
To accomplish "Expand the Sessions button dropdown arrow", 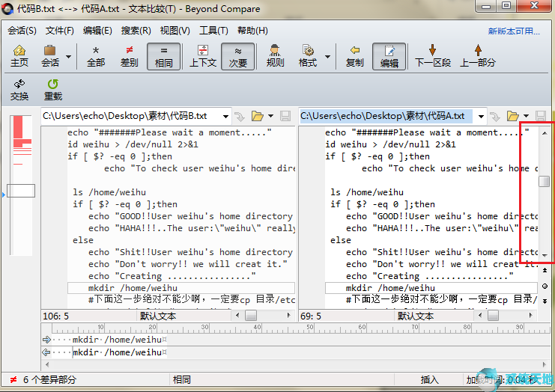I will click(69, 57).
